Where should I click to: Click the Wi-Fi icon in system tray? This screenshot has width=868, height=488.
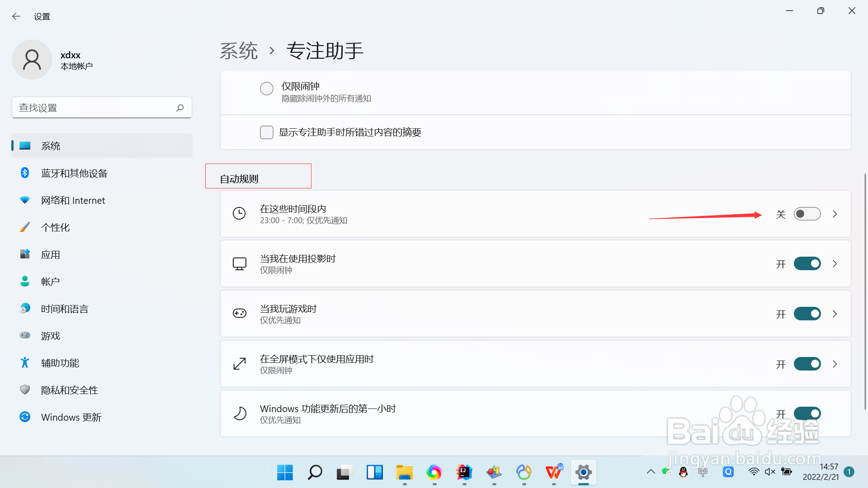[x=754, y=471]
